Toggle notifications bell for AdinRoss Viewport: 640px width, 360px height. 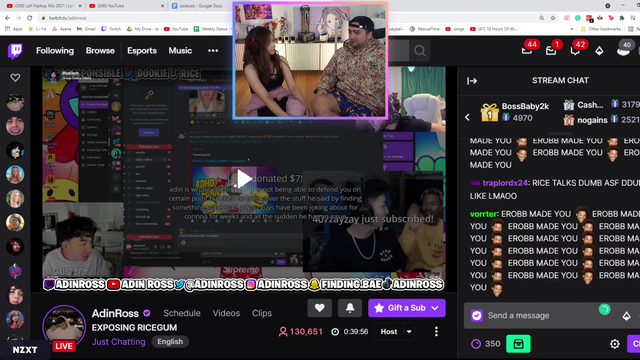[350, 308]
